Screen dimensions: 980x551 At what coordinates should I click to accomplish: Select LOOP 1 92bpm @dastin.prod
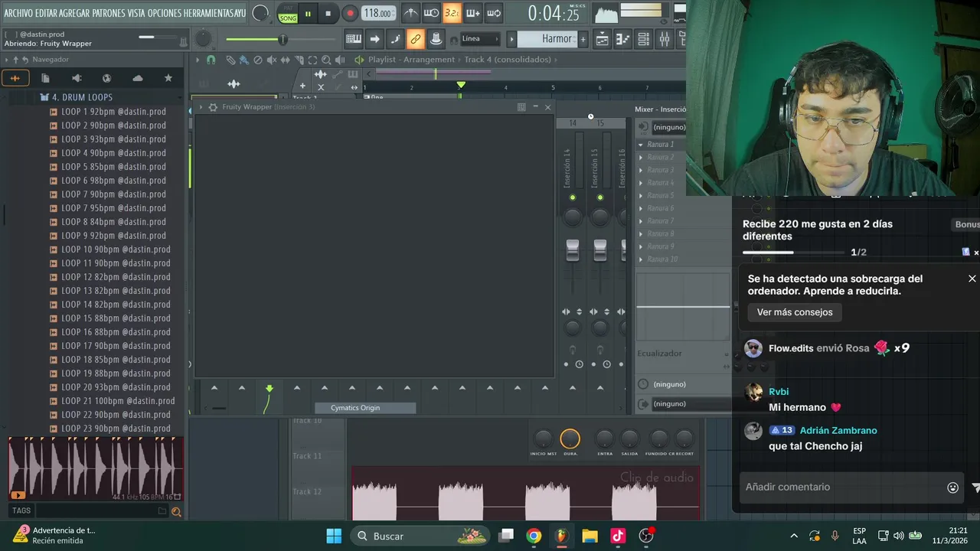coord(113,112)
